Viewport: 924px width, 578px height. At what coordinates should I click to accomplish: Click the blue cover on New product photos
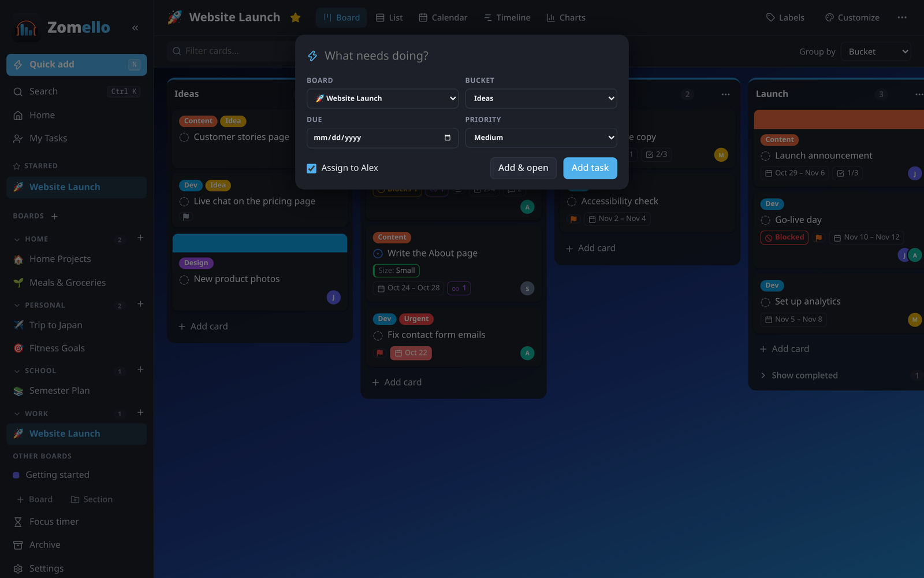click(x=260, y=243)
